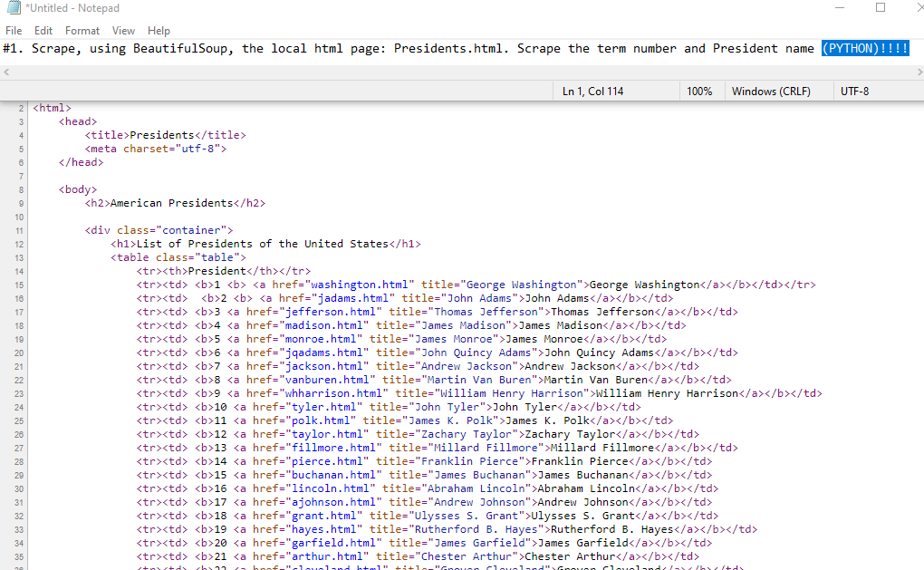Open the Help menu

coord(159,30)
